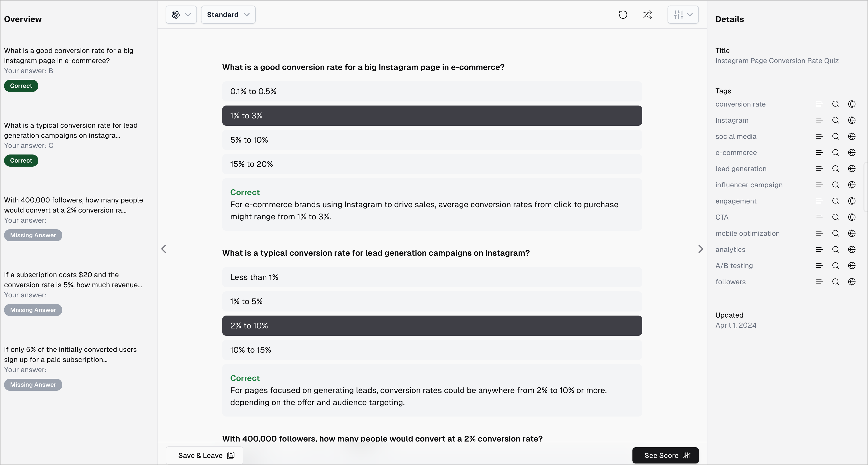The width and height of the screenshot is (868, 465).
Task: Click list icon next to conversion rate tag
Action: pos(819,104)
